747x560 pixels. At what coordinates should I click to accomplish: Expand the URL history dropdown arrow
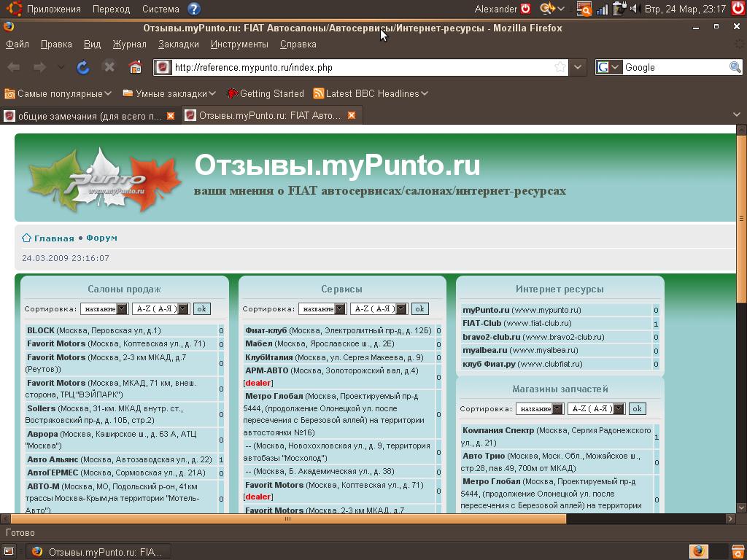(x=578, y=67)
